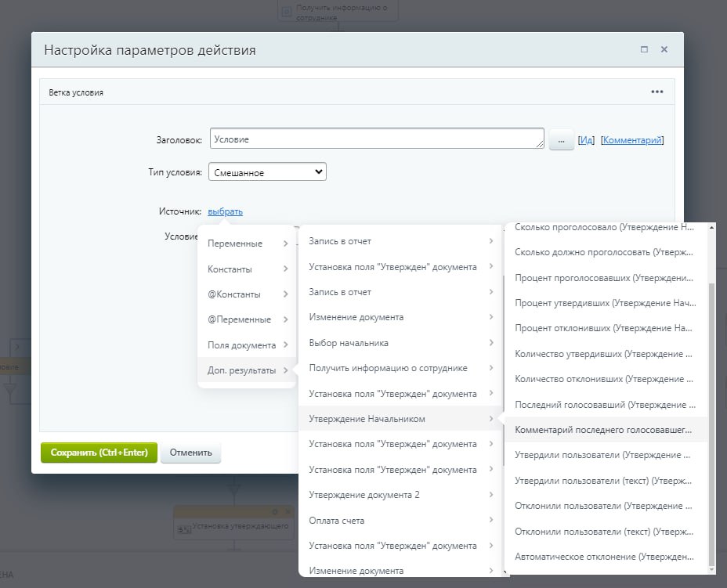The image size is (727, 588).
Task: Open the выбрать source link
Action: [x=226, y=211]
